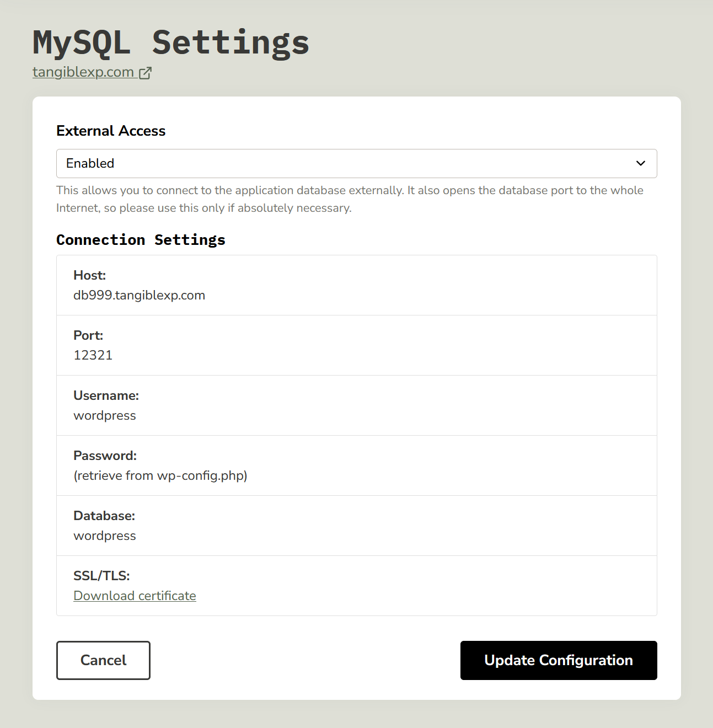
Task: Select the host value db999.tangiblexp.com
Action: tap(139, 295)
